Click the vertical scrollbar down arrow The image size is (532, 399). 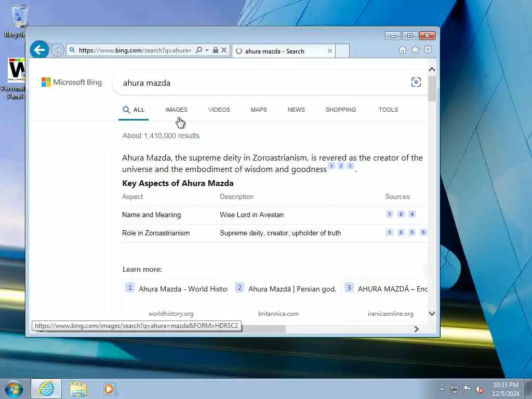pyautogui.click(x=432, y=313)
